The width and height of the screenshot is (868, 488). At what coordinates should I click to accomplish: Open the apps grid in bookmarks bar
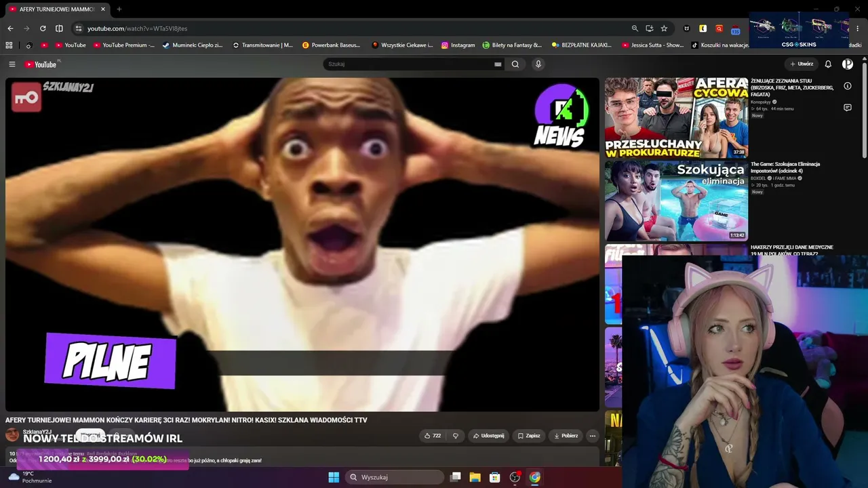9,45
